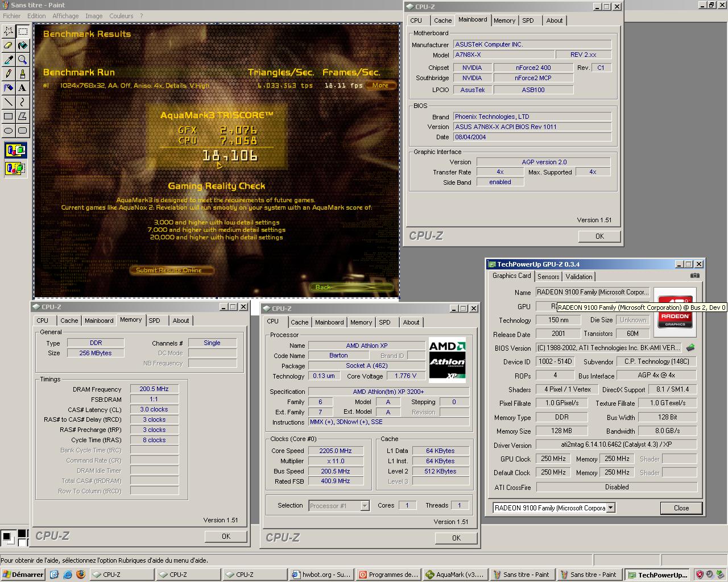Expand the RADEON 9100 Family graphics card dropdown
The height and width of the screenshot is (582, 728).
tap(611, 508)
